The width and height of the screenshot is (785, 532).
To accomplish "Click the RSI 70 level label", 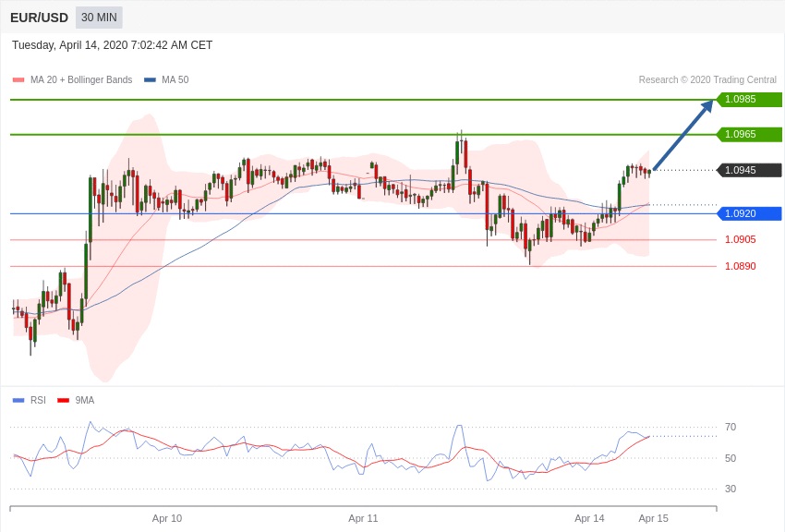I will pos(731,428).
